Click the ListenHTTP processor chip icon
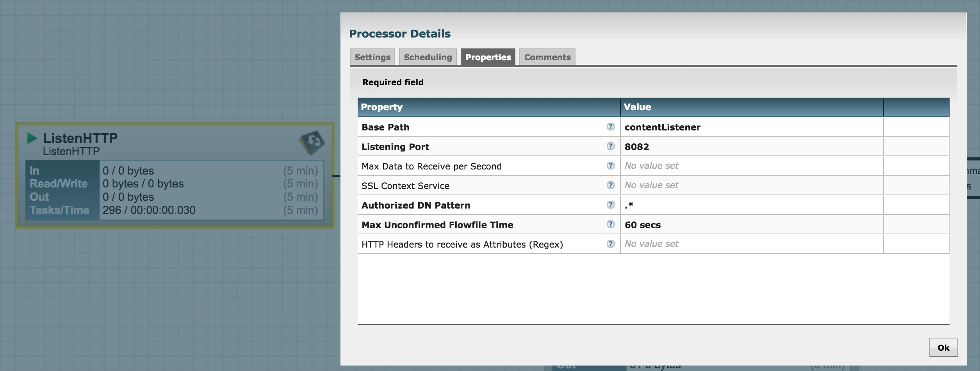980x371 pixels. click(x=312, y=143)
